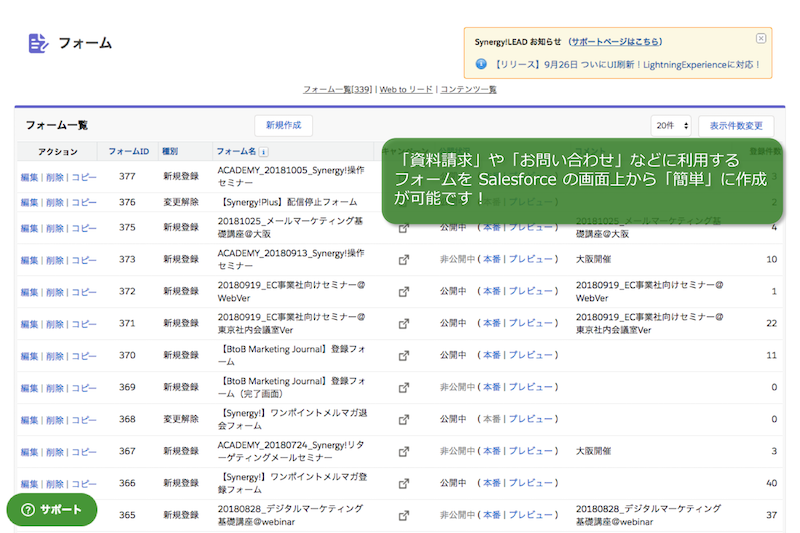The width and height of the screenshot is (800, 533).
Task: Sort by フォーム名 column header
Action: click(x=236, y=151)
